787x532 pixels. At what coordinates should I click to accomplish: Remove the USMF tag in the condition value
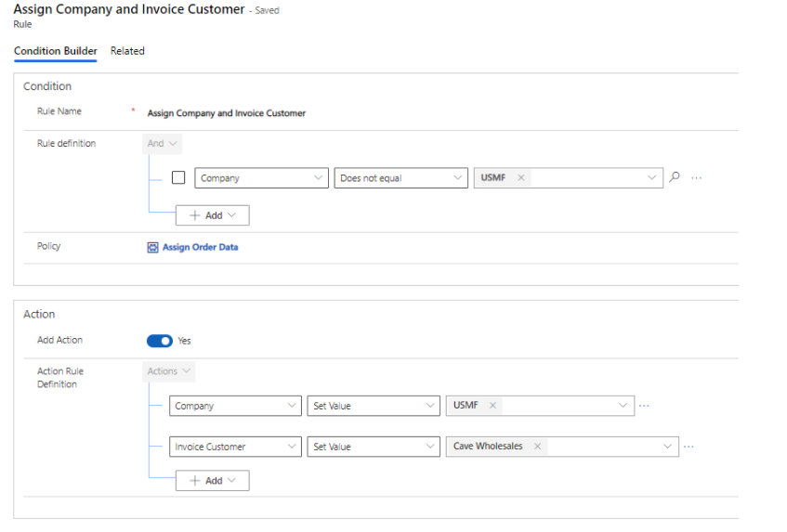pyautogui.click(x=521, y=177)
